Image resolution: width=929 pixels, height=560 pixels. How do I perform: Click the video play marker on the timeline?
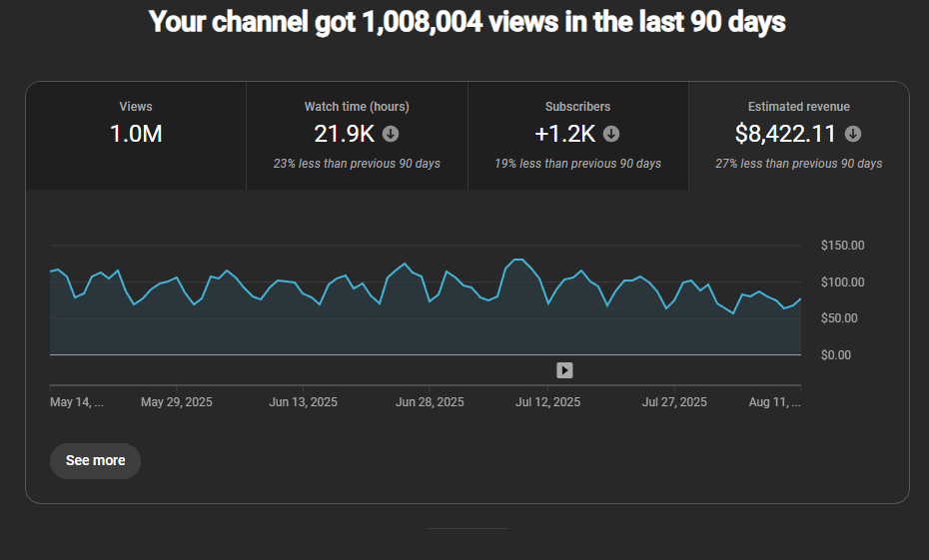click(564, 370)
